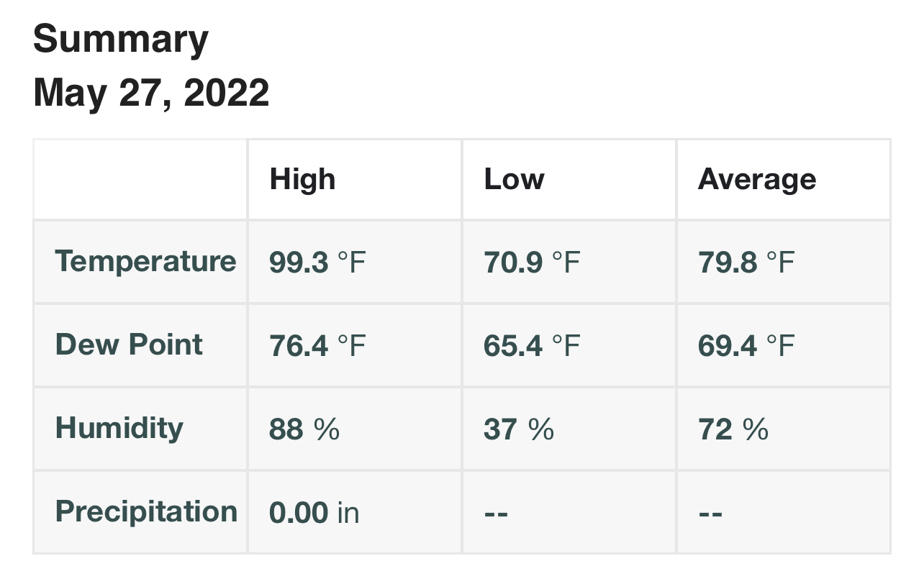Click the low temperature value 70.9 °F
Screen dimensions: 924x561
[x=532, y=263]
